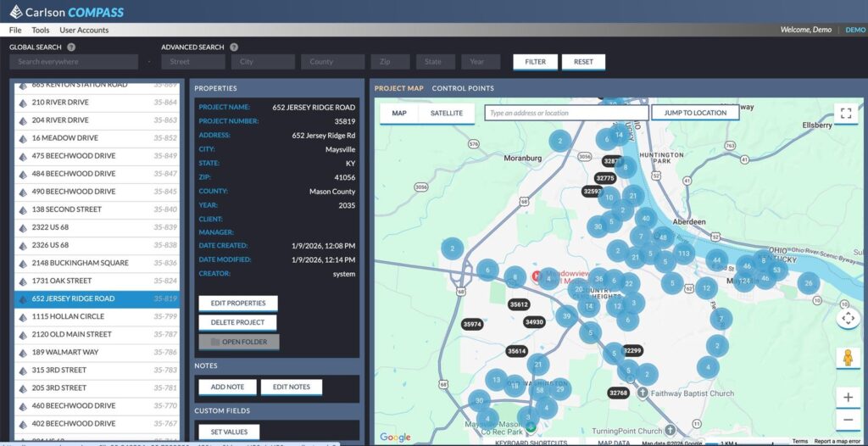Screen dimensions: 868x446
Task: Click the map address or location field
Action: (x=566, y=113)
